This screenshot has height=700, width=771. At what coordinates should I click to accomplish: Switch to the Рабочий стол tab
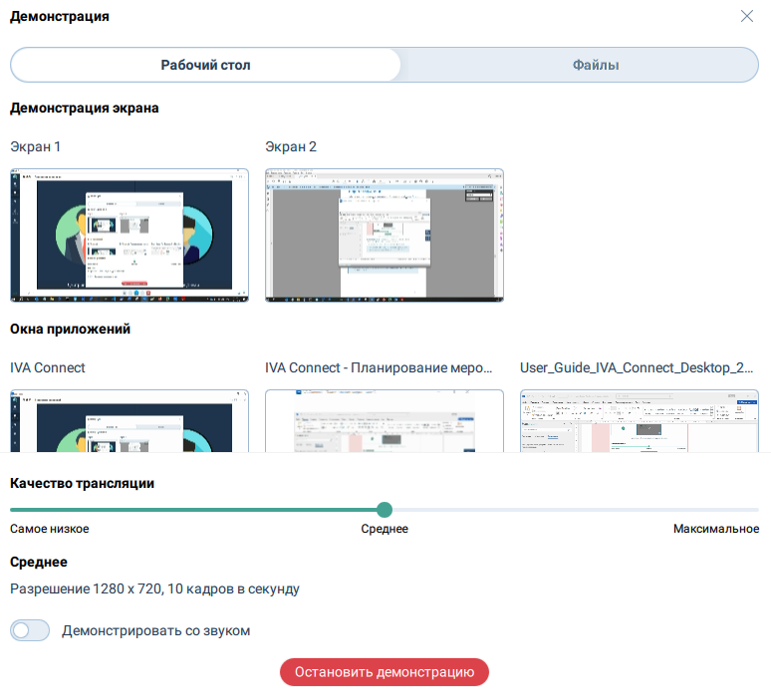205,65
